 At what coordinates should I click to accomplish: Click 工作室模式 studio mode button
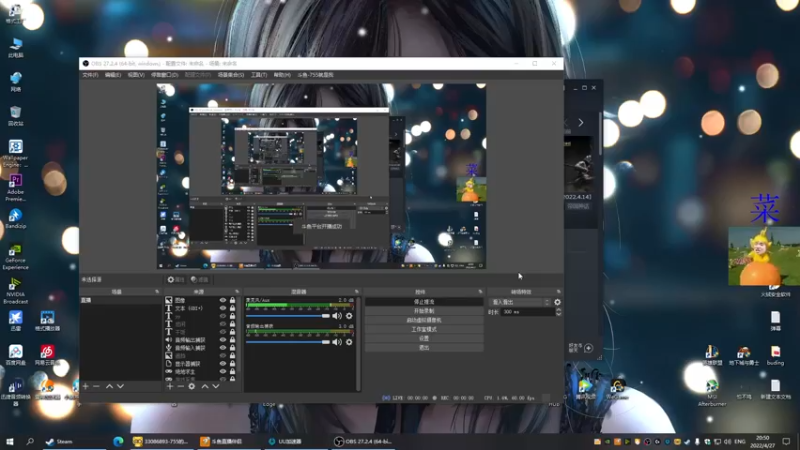(424, 329)
